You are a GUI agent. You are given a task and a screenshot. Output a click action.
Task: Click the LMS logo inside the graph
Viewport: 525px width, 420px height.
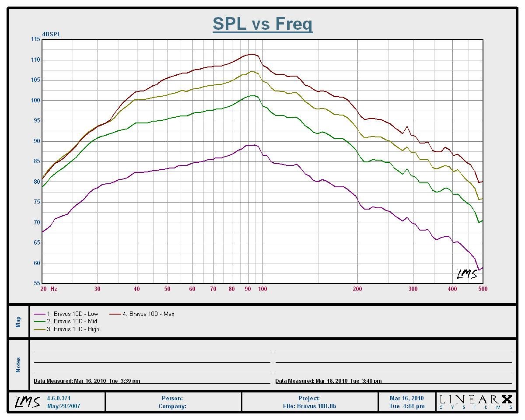tap(467, 274)
